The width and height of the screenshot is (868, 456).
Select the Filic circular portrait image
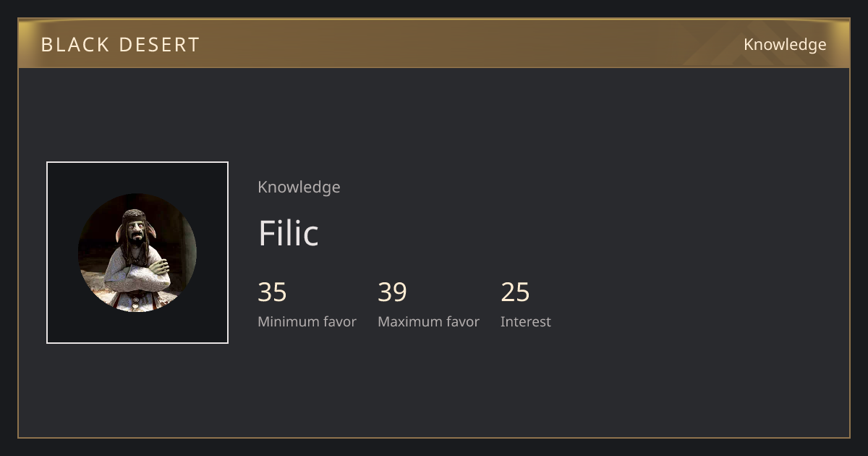tap(137, 253)
